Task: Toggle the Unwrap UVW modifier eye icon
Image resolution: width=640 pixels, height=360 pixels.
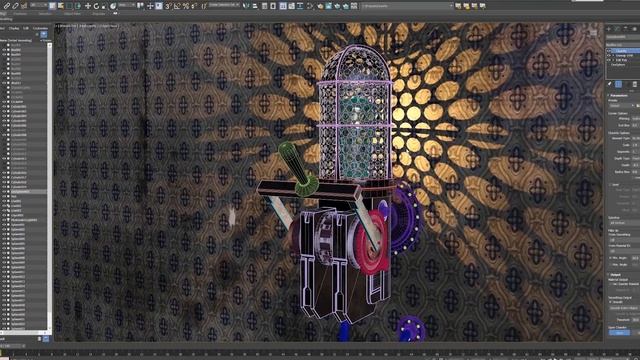Action: 608,56
